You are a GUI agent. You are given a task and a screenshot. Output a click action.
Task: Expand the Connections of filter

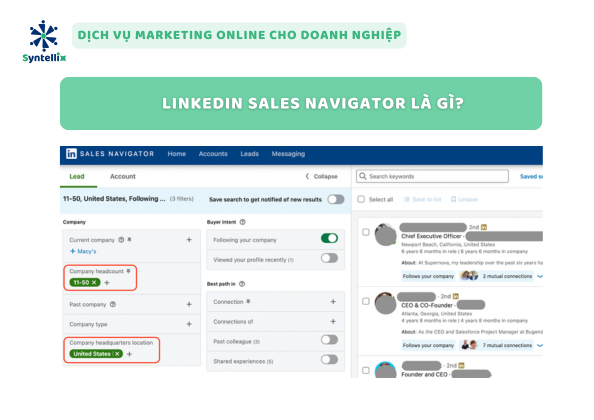333,322
